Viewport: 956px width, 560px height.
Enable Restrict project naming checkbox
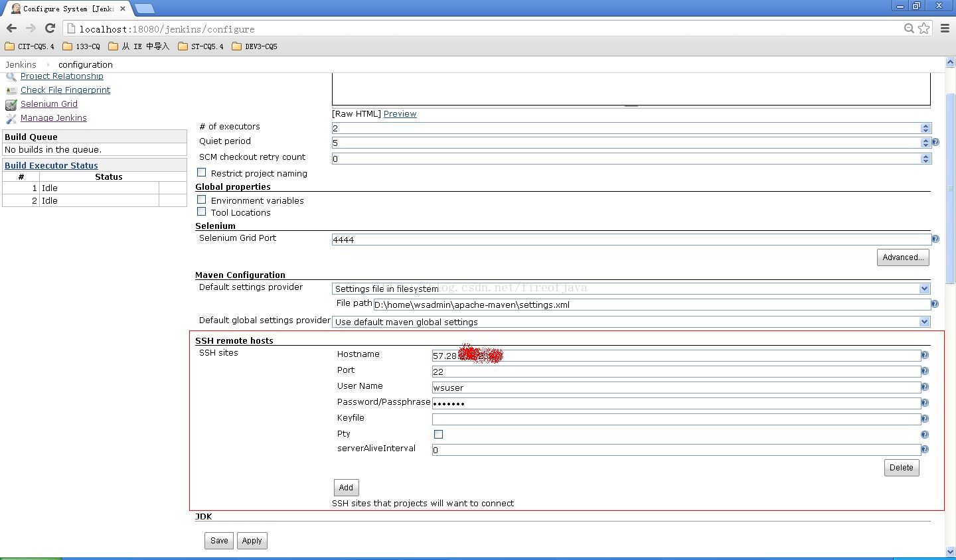click(x=202, y=173)
